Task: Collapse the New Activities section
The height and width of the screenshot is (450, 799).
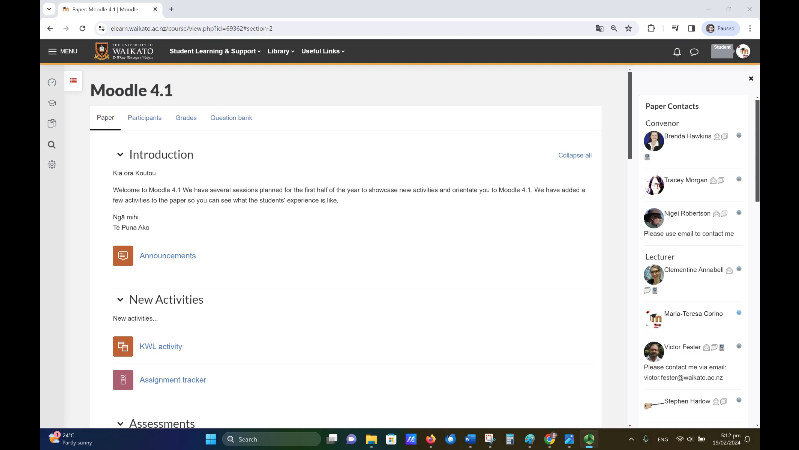Action: (120, 300)
